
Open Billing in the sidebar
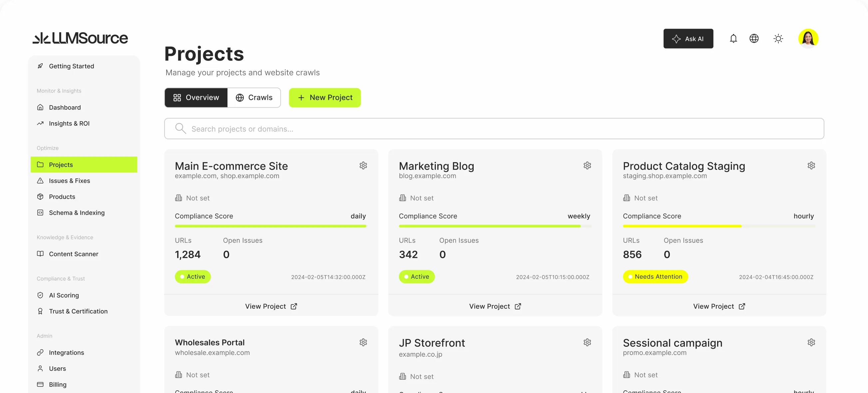click(x=84, y=385)
